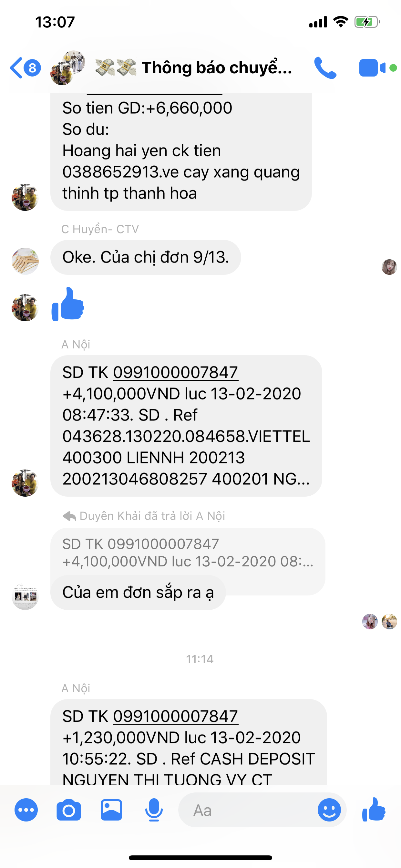
Task: Record a voice message with microphone
Action: pos(154,810)
